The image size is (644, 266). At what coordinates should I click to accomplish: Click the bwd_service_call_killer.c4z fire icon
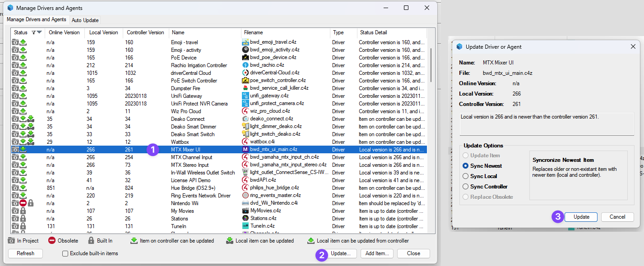click(x=246, y=88)
